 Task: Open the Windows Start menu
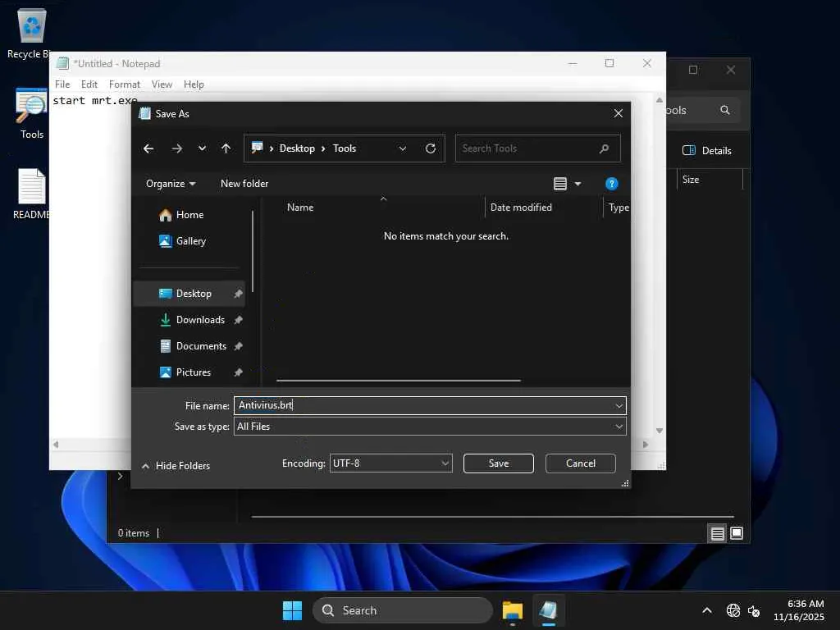click(x=293, y=610)
